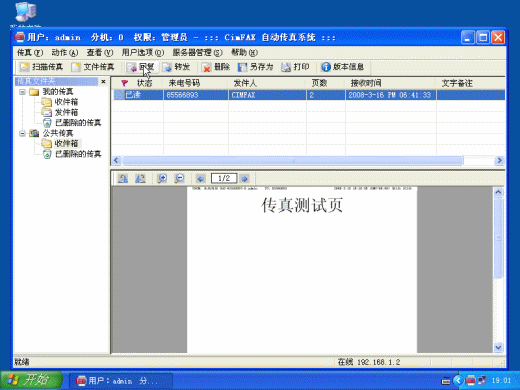This screenshot has width=520, height=390.
Task: Open 版本信息 version info
Action: pyautogui.click(x=343, y=67)
